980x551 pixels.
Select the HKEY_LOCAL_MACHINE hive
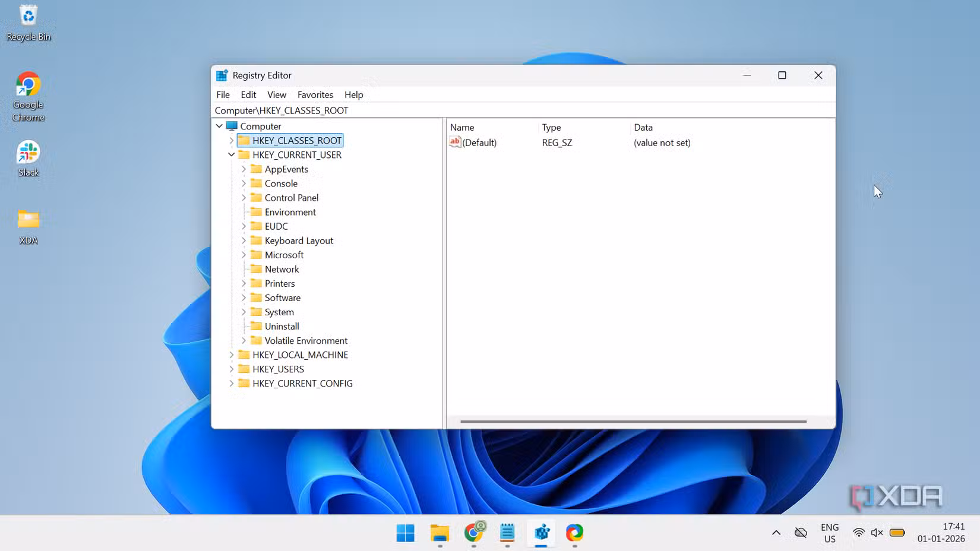(300, 354)
